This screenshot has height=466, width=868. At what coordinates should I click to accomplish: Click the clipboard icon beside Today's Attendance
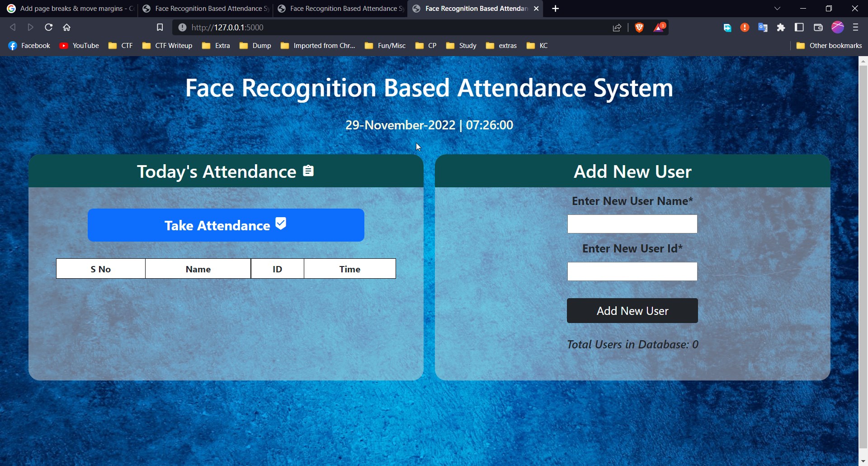tap(309, 171)
